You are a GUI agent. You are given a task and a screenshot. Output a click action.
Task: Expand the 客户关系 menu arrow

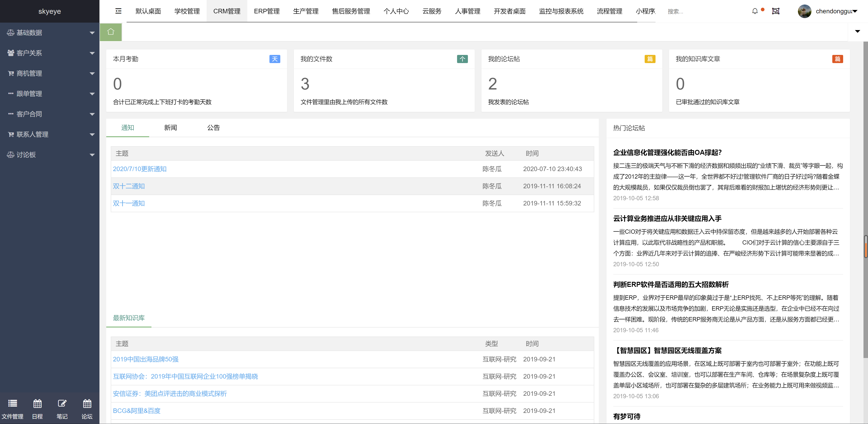tap(92, 53)
